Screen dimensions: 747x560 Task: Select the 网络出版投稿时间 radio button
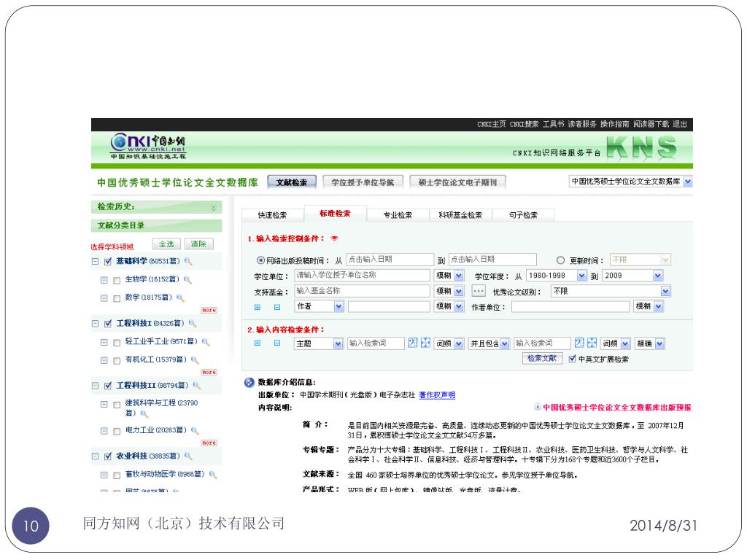(x=260, y=260)
